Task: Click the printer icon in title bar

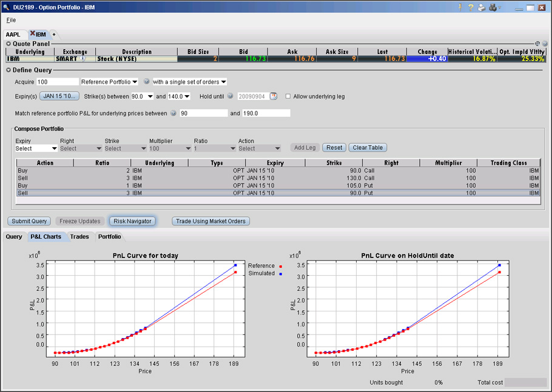Action: 482,7
